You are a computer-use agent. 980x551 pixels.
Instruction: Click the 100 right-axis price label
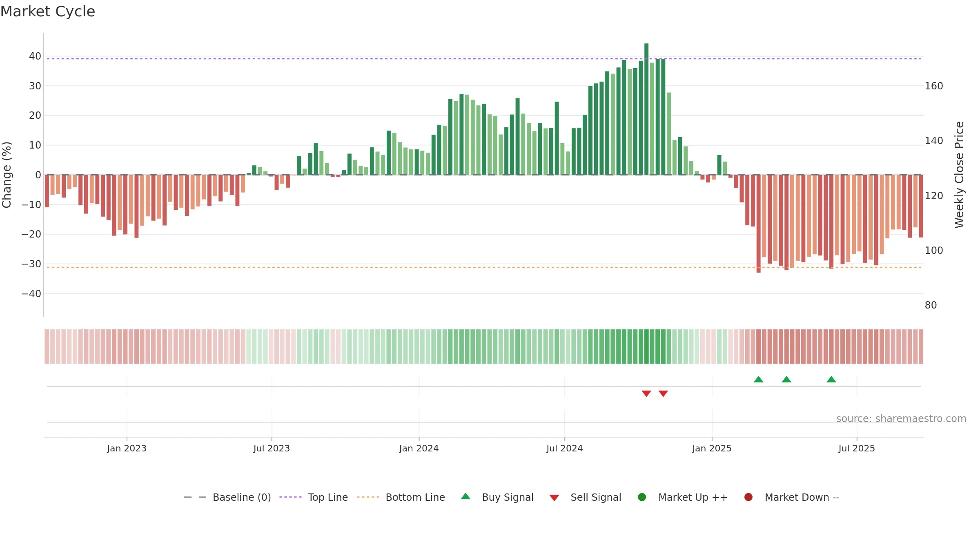(x=934, y=251)
